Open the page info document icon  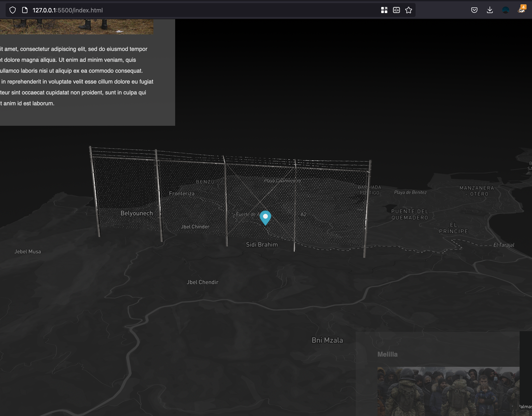point(25,10)
